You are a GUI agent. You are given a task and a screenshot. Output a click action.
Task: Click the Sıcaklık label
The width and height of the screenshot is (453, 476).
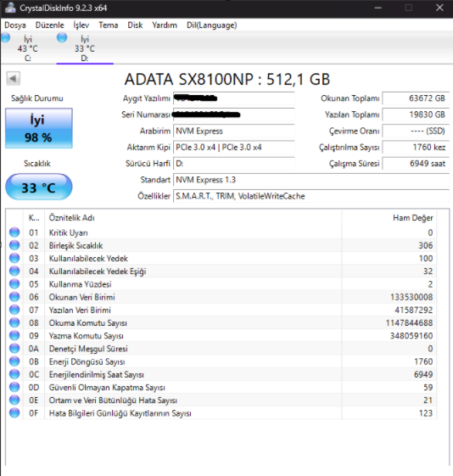pyautogui.click(x=37, y=164)
